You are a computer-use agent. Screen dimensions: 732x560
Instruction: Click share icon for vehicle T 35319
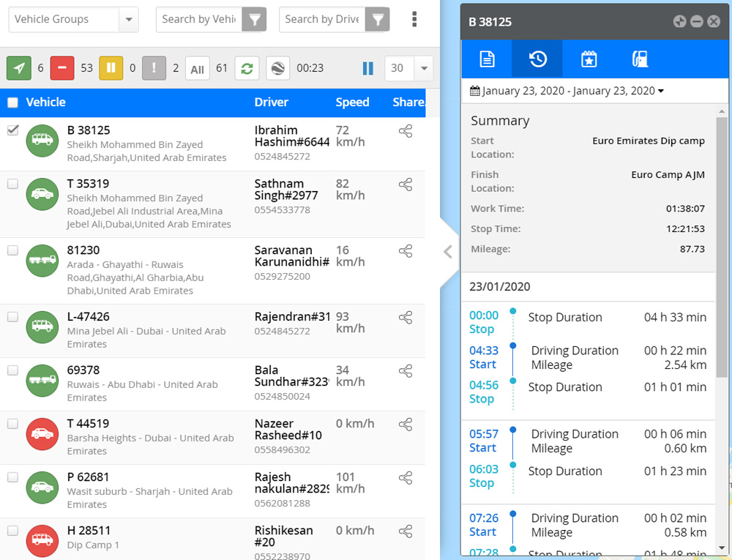(405, 184)
